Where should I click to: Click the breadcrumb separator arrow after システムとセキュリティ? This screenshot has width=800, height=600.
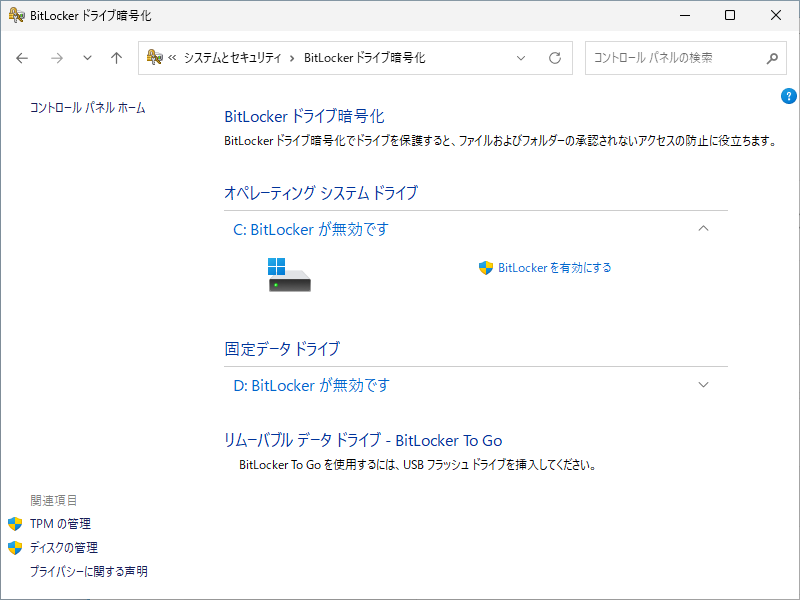coord(292,58)
